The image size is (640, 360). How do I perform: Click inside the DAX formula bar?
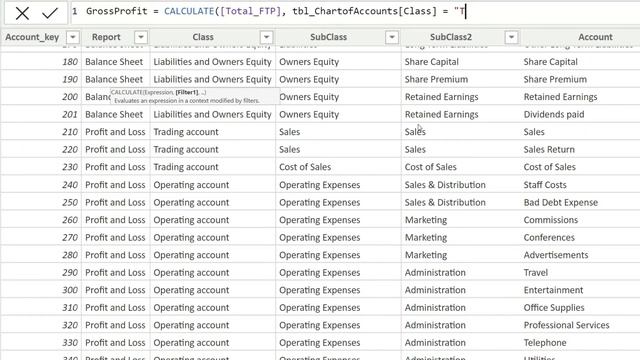point(354,11)
